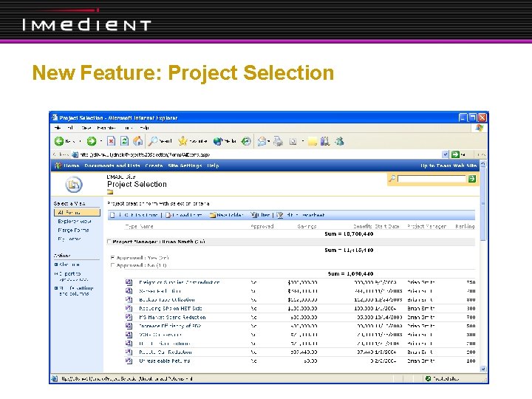Sort by the Ranking column header
This screenshot has height=399, width=532.
[x=465, y=226]
